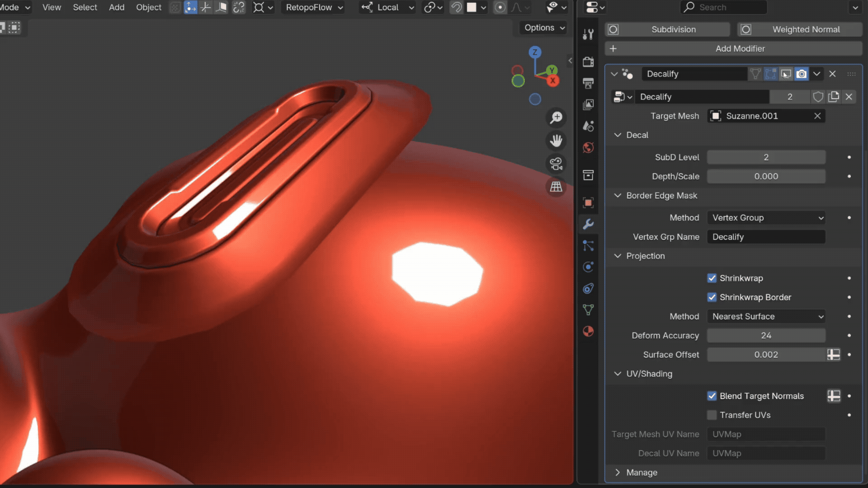Click the pan view hand icon
Viewport: 868px width, 488px height.
click(x=556, y=141)
